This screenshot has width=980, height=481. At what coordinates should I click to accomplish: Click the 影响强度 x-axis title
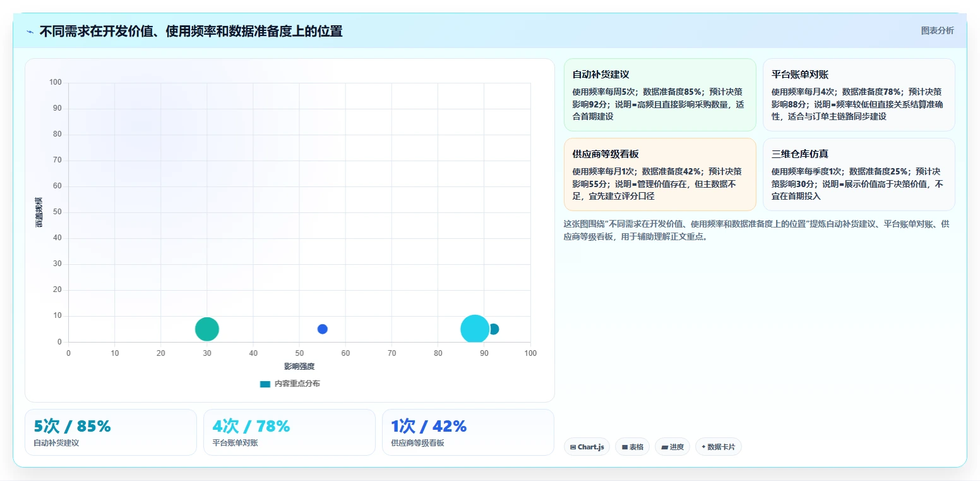(x=299, y=367)
